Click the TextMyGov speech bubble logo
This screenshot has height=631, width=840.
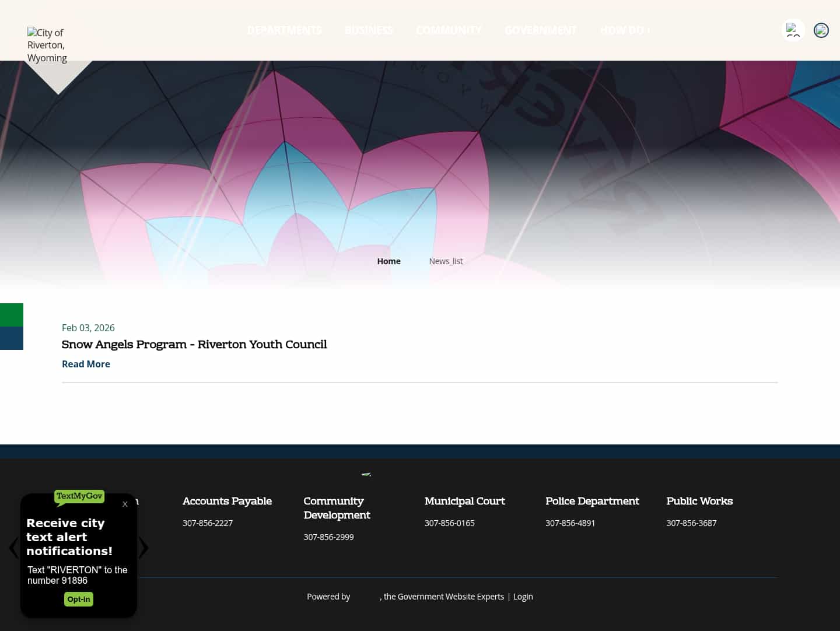(x=79, y=497)
